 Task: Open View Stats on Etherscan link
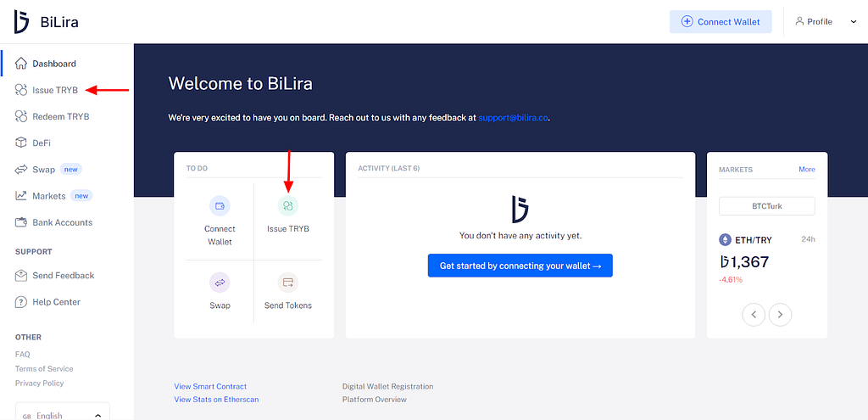216,399
